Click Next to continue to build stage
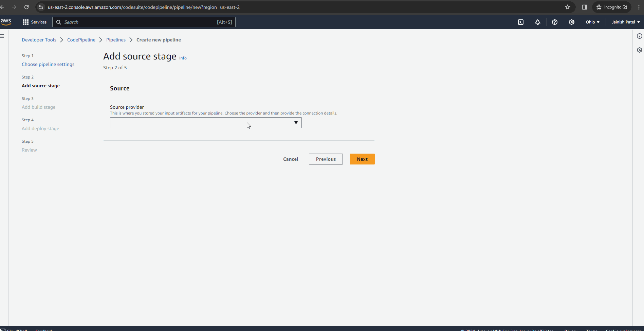Viewport: 644px width, 331px height. [x=362, y=159]
